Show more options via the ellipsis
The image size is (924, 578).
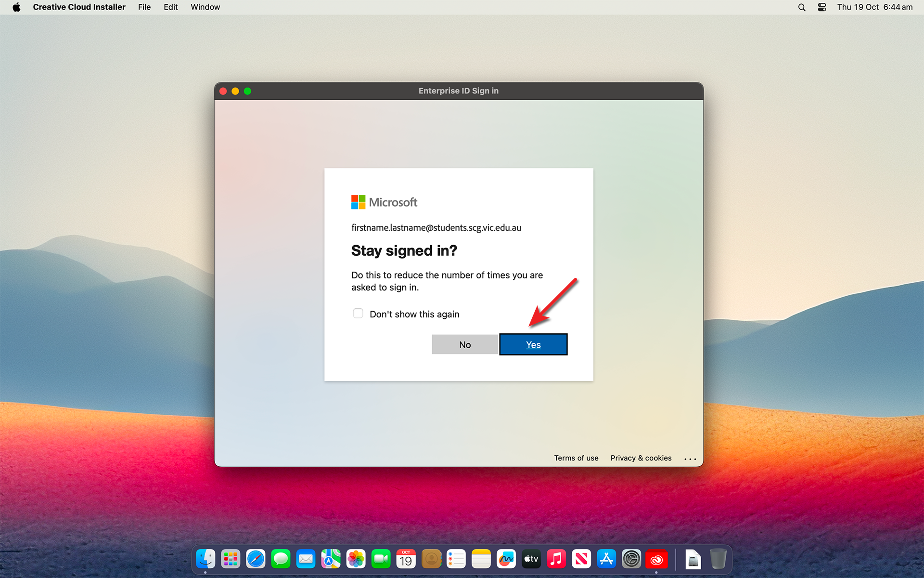[x=690, y=459]
